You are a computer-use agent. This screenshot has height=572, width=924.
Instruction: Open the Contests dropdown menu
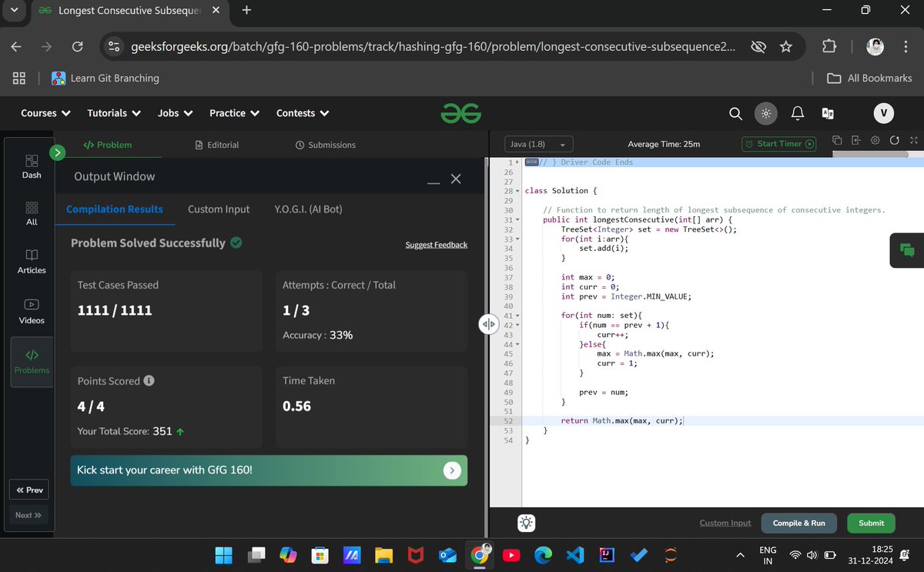point(303,113)
